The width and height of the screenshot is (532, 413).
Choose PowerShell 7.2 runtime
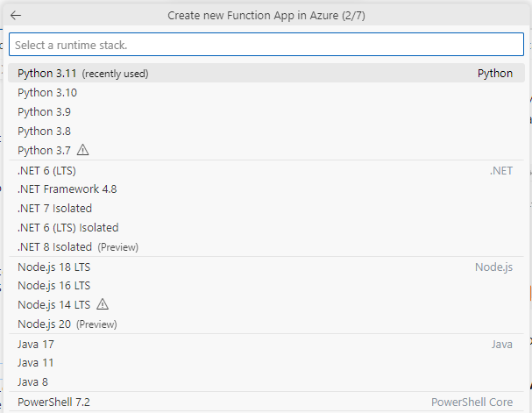266,402
